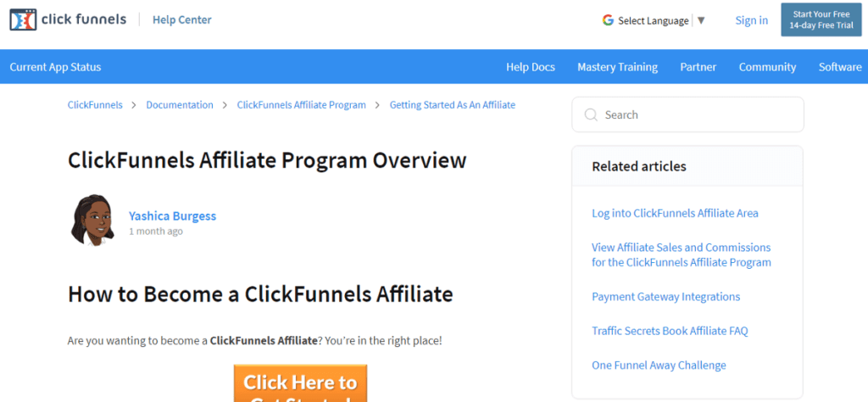Open View Affiliate Sales and Commissions article

[x=682, y=254]
